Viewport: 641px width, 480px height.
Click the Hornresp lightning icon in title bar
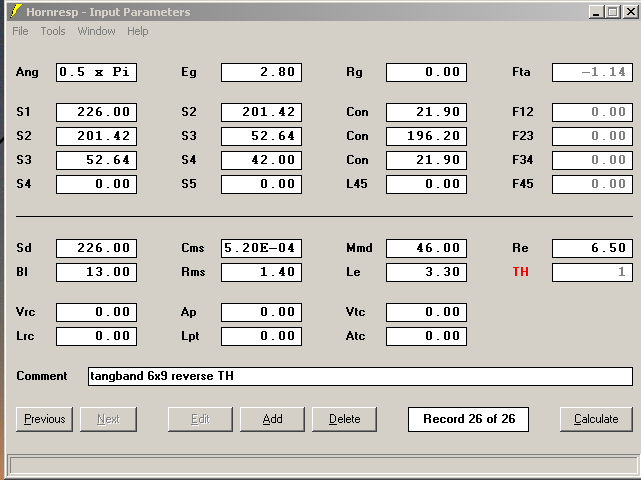[x=16, y=11]
